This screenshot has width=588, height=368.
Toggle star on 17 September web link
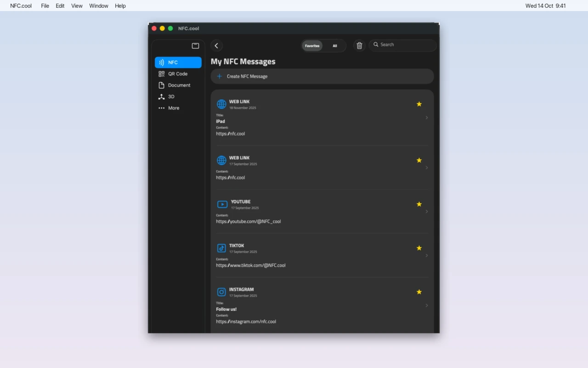pos(419,160)
